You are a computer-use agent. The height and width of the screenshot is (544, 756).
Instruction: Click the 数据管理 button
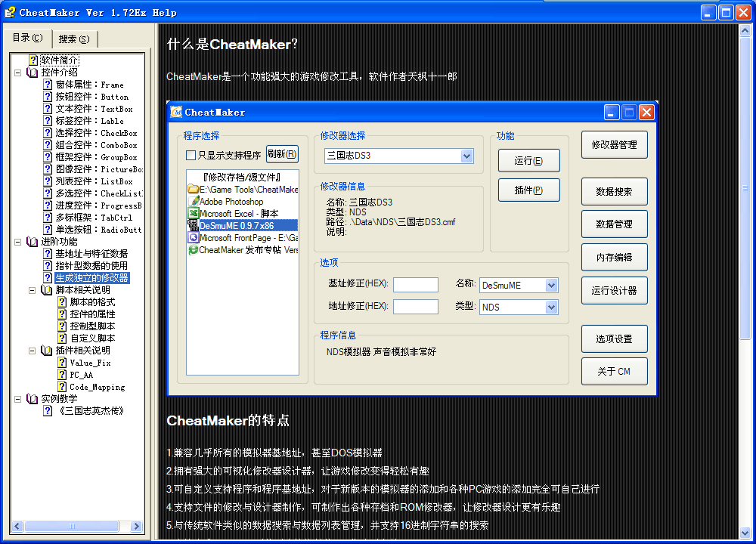click(x=614, y=224)
